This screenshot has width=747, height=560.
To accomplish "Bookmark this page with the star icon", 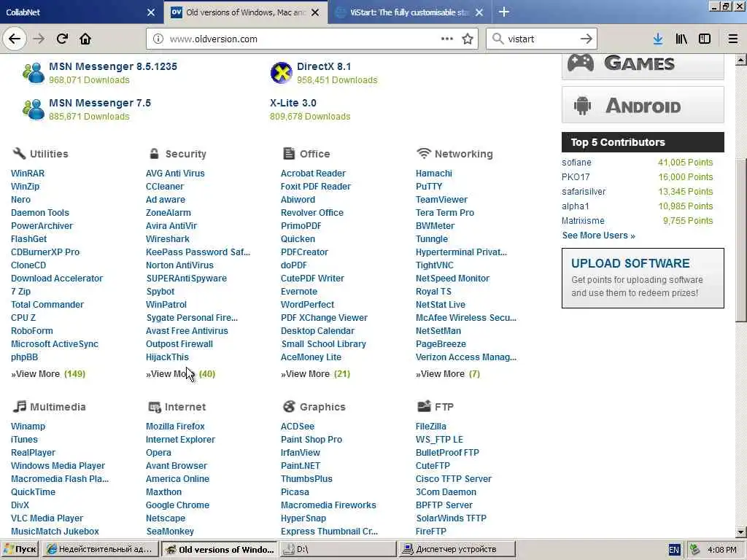I will point(468,39).
